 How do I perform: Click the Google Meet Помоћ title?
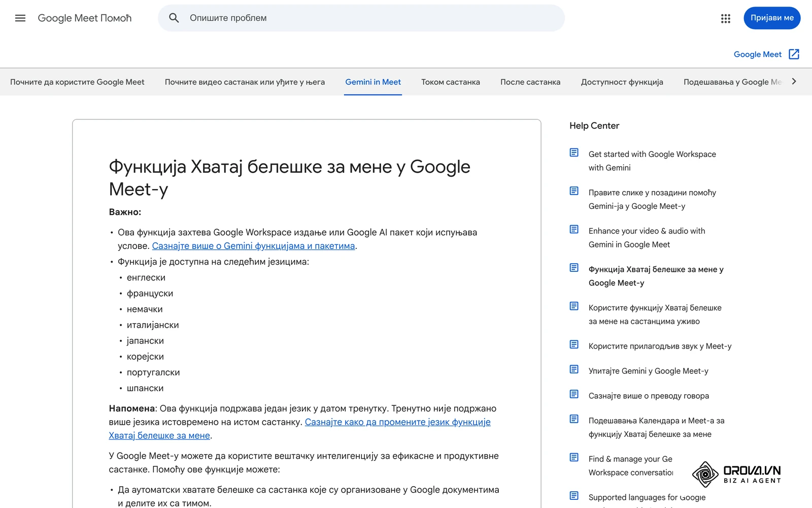[85, 18]
